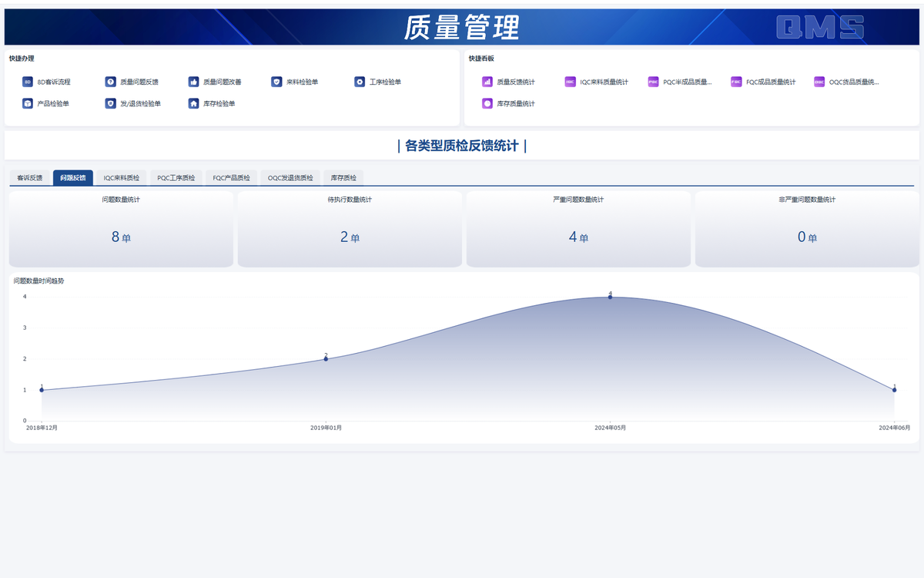Click the QMS logo in the banner
The height and width of the screenshot is (578, 924).
tap(820, 27)
